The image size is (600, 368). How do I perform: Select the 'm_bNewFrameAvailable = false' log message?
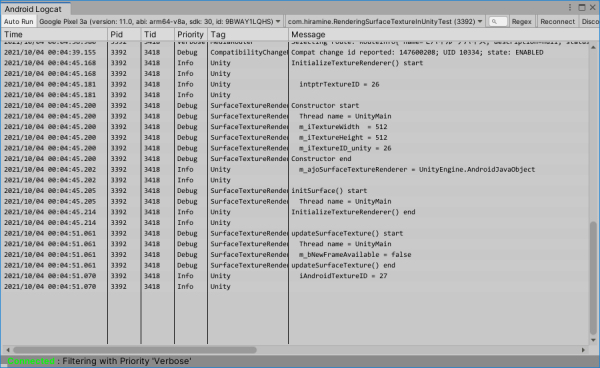[355, 255]
